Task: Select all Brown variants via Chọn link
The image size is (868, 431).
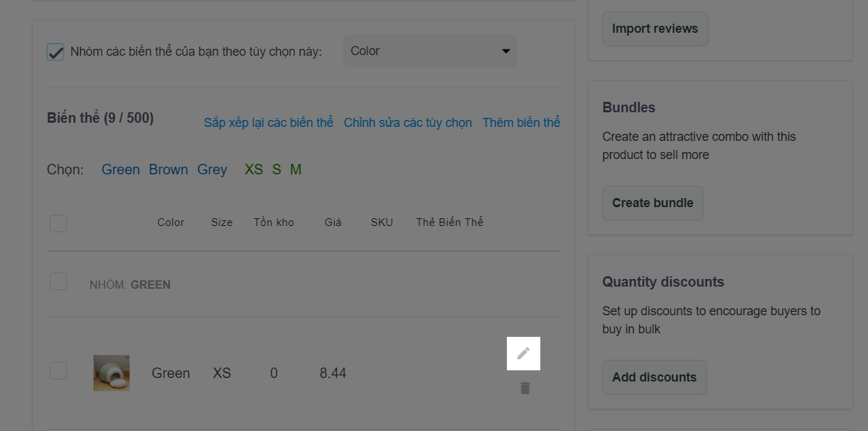Action: click(x=169, y=169)
